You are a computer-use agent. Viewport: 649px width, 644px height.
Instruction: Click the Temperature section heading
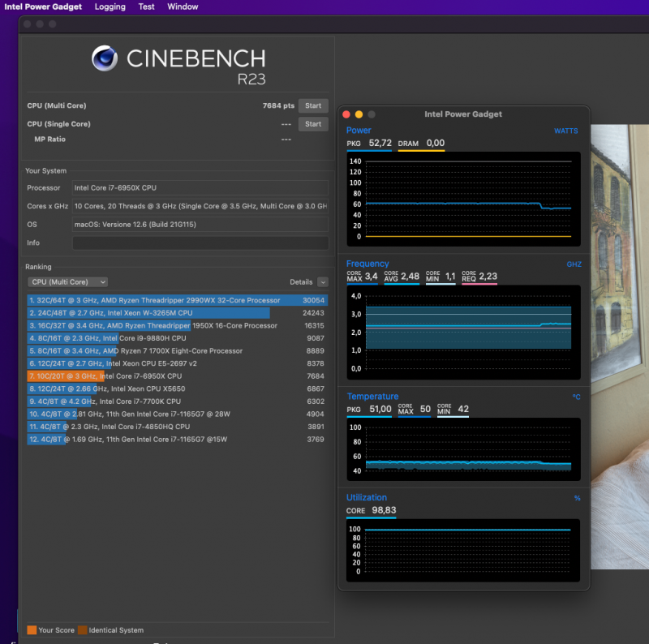(x=372, y=397)
